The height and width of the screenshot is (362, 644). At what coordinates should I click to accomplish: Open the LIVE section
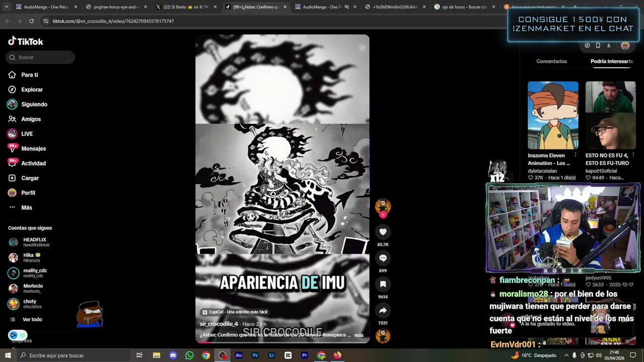click(x=20, y=134)
